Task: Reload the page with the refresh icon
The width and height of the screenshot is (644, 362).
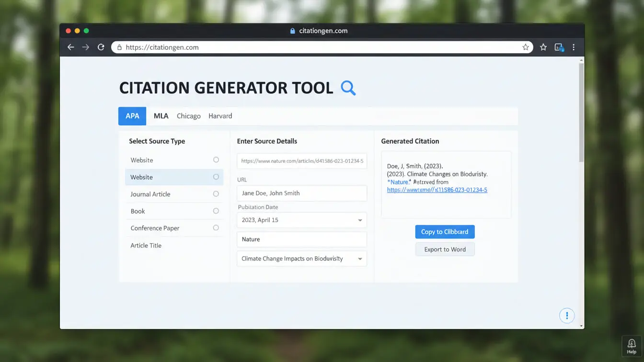Action: coord(101,47)
